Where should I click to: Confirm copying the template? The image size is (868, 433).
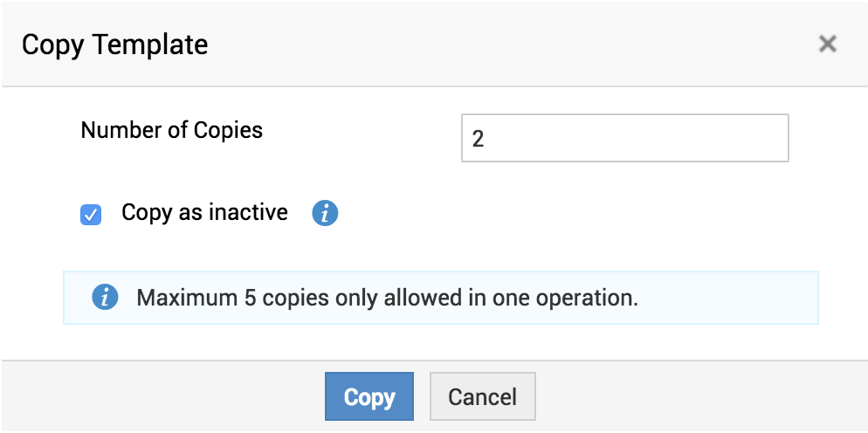point(369,397)
